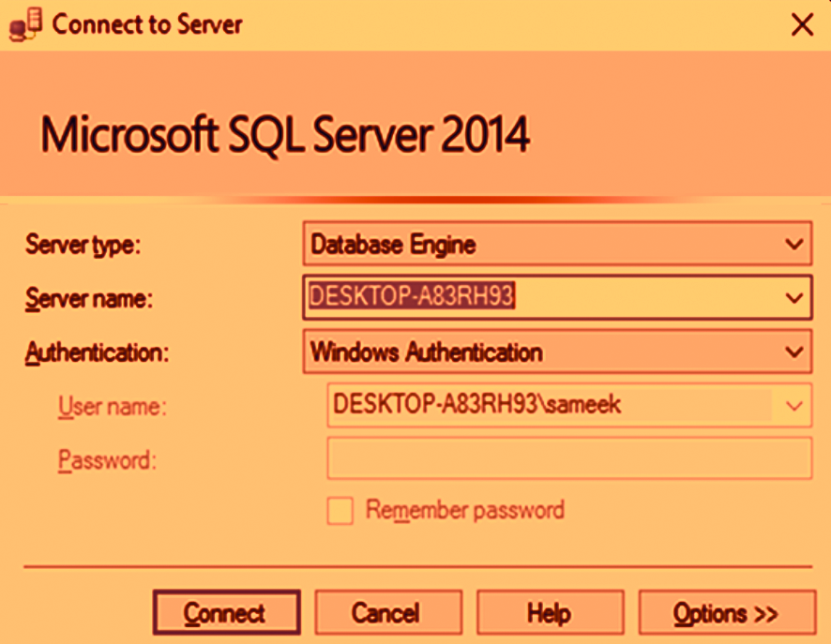Click the Connect to Server title text
Screen dimensions: 831x644
click(x=147, y=25)
